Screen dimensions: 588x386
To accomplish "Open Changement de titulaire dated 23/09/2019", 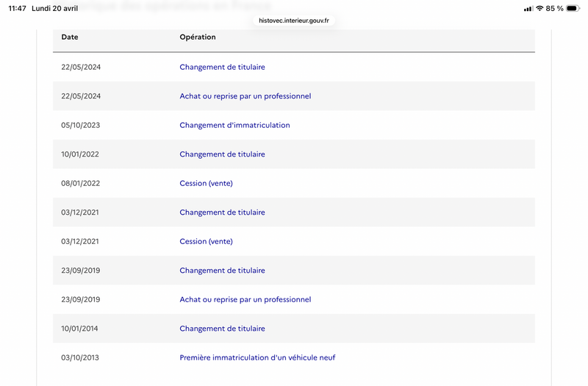I will point(222,271).
